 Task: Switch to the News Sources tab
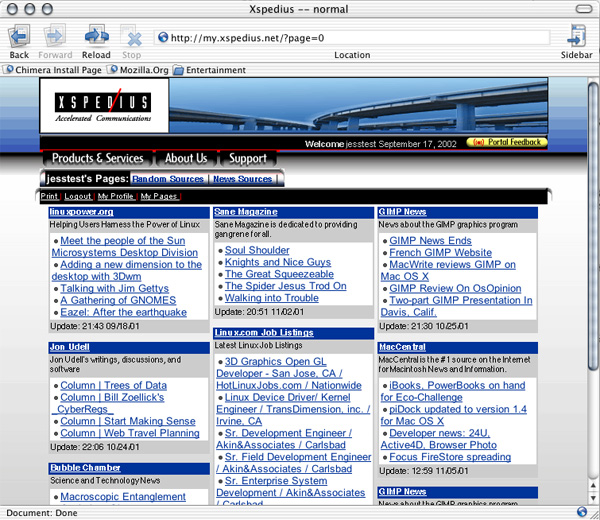click(242, 179)
